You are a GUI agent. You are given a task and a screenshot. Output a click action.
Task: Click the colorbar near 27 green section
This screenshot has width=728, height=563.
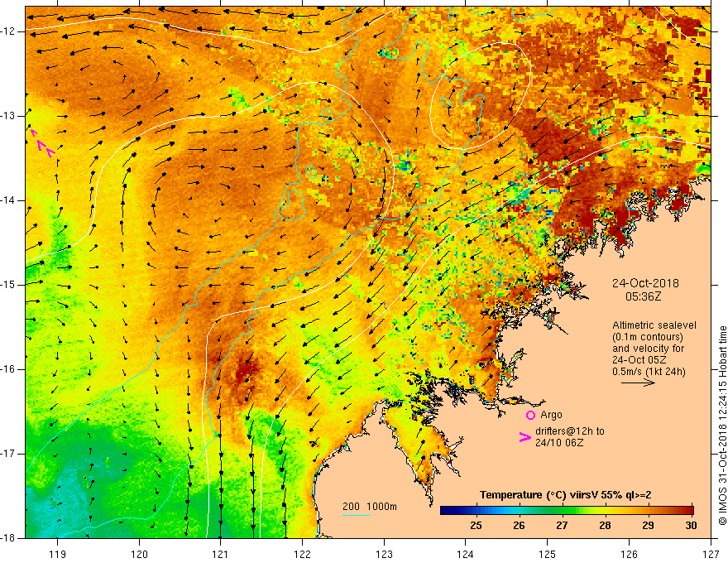pos(563,511)
